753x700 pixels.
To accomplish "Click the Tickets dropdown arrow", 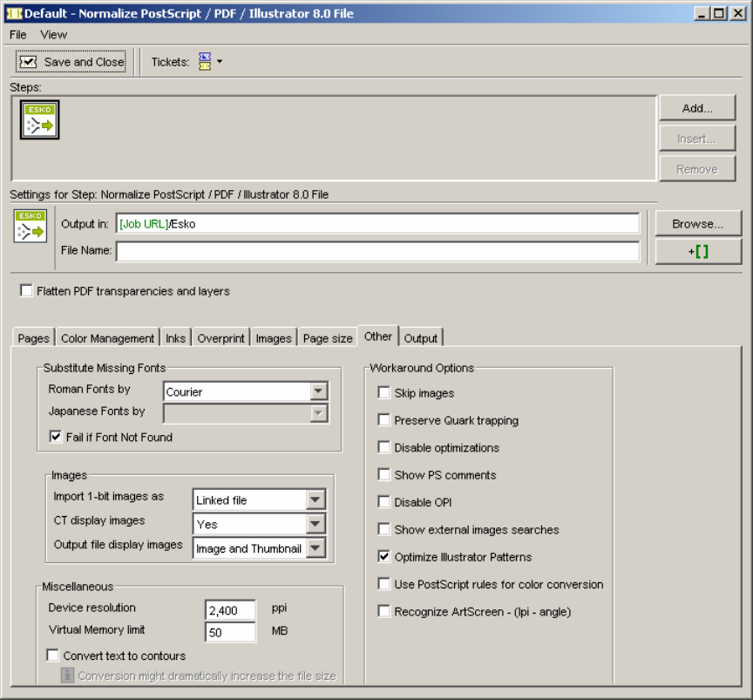I will click(220, 62).
